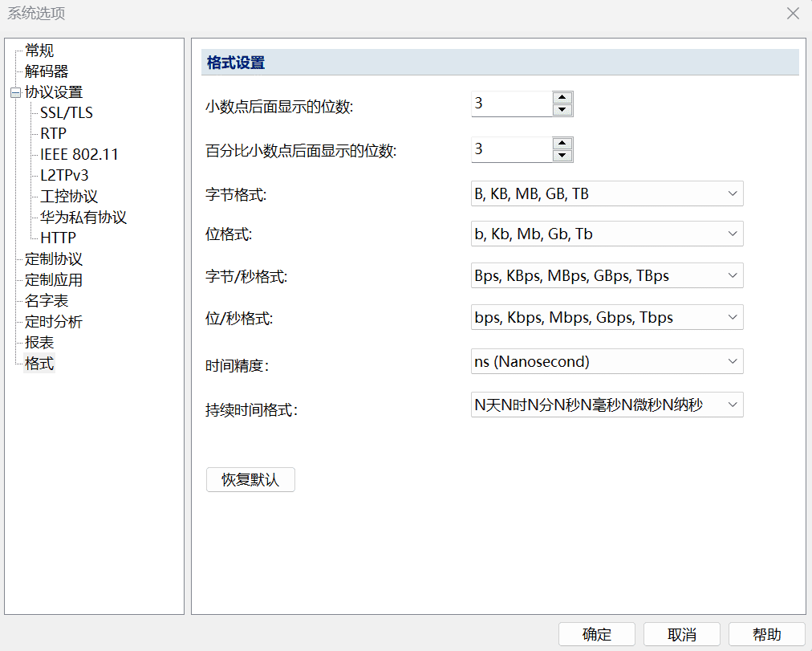Go to the IEEE 802.11 settings
The image size is (812, 651).
(79, 155)
